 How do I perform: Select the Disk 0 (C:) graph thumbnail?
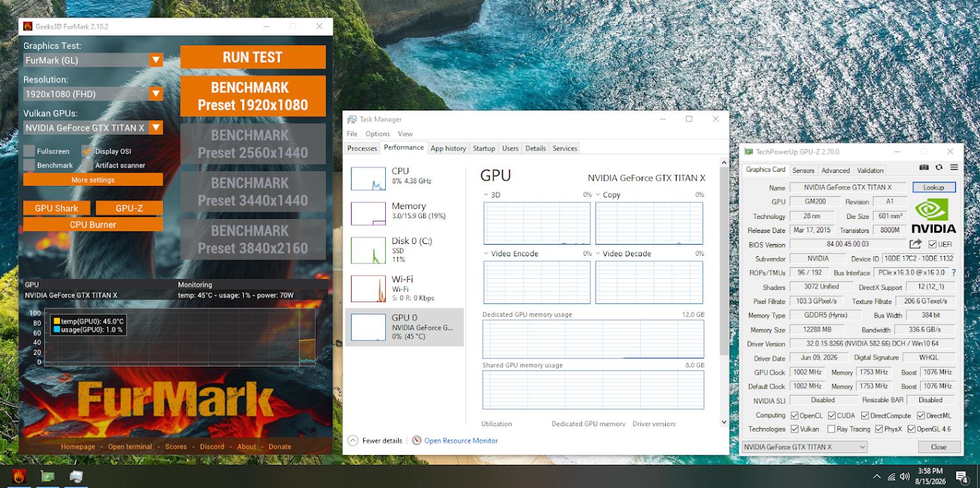tap(368, 250)
